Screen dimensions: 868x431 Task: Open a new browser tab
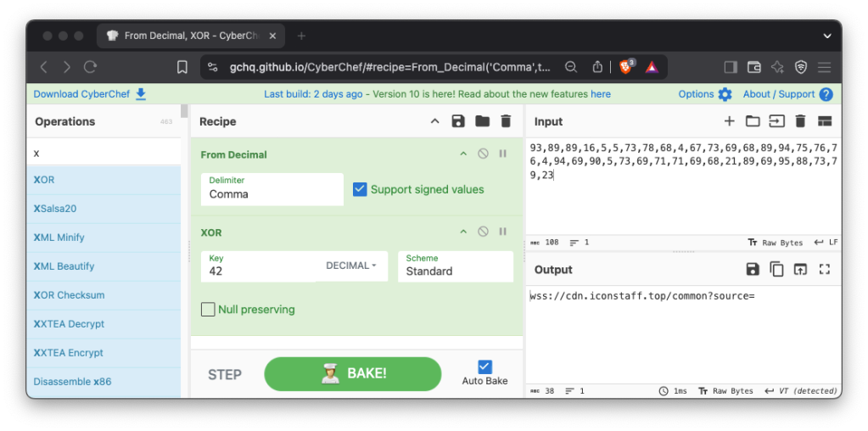pos(301,36)
